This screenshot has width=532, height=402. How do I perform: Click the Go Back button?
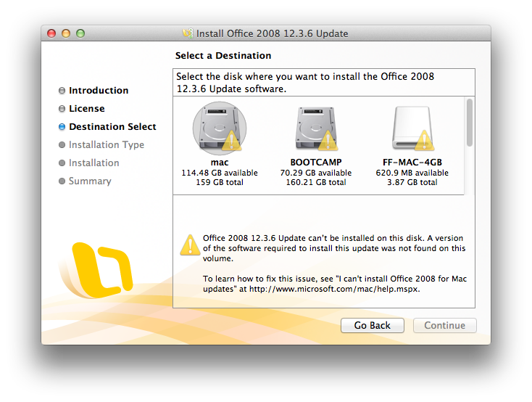point(373,326)
